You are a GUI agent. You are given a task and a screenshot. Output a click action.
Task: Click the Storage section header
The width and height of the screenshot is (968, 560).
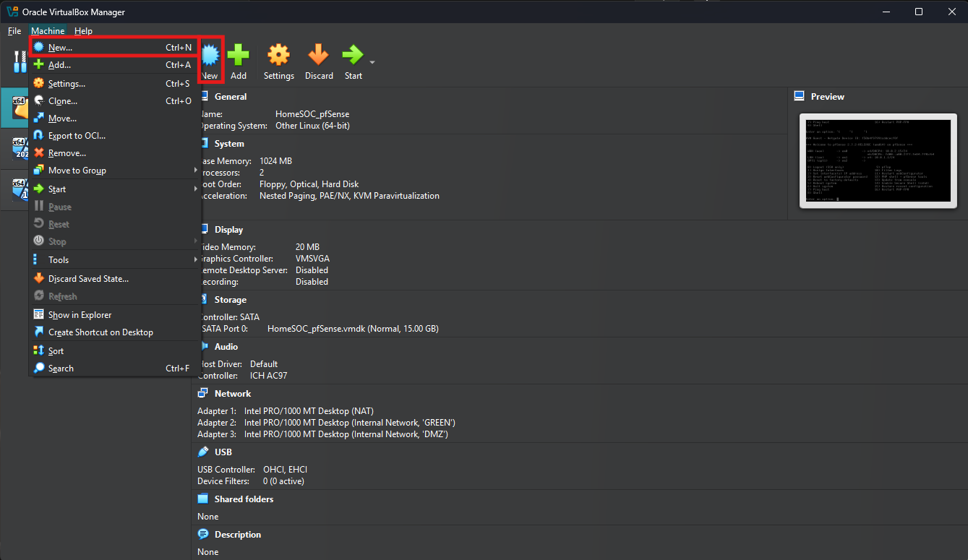pyautogui.click(x=230, y=300)
